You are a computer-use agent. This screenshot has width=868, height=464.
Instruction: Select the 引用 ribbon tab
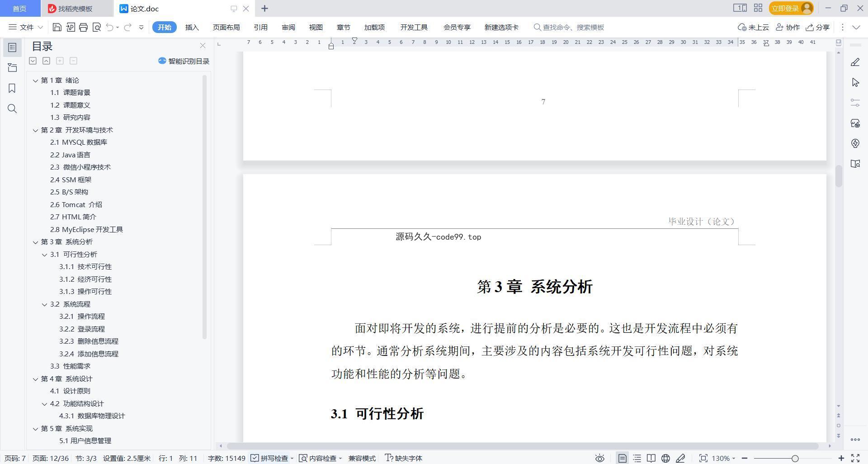click(260, 27)
